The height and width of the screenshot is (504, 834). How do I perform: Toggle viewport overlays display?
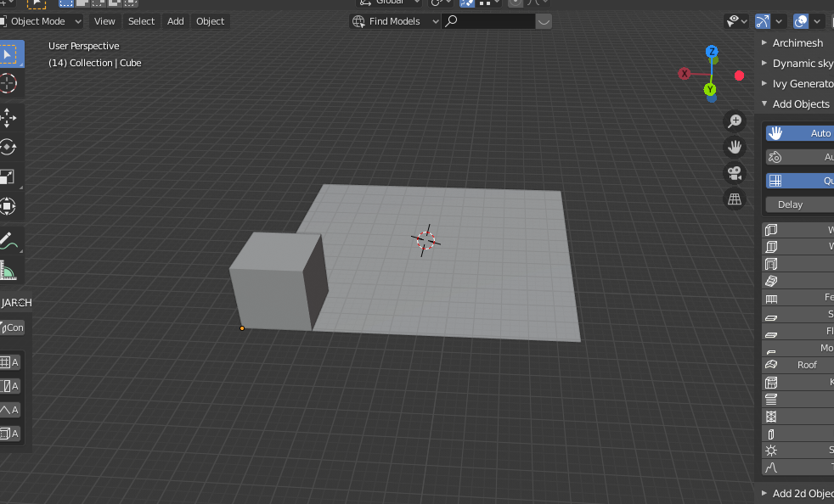pos(801,21)
